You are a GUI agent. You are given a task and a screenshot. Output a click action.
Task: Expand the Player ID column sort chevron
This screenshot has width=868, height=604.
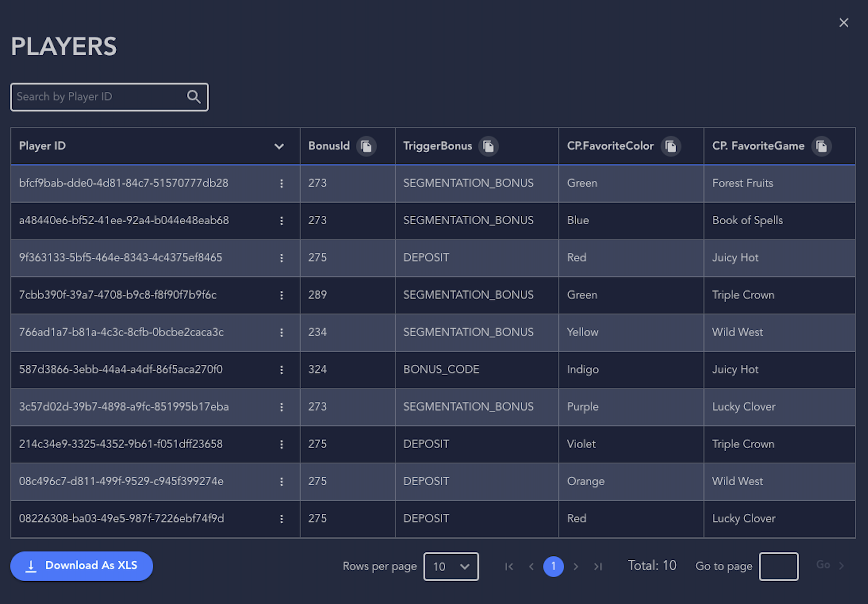279,146
